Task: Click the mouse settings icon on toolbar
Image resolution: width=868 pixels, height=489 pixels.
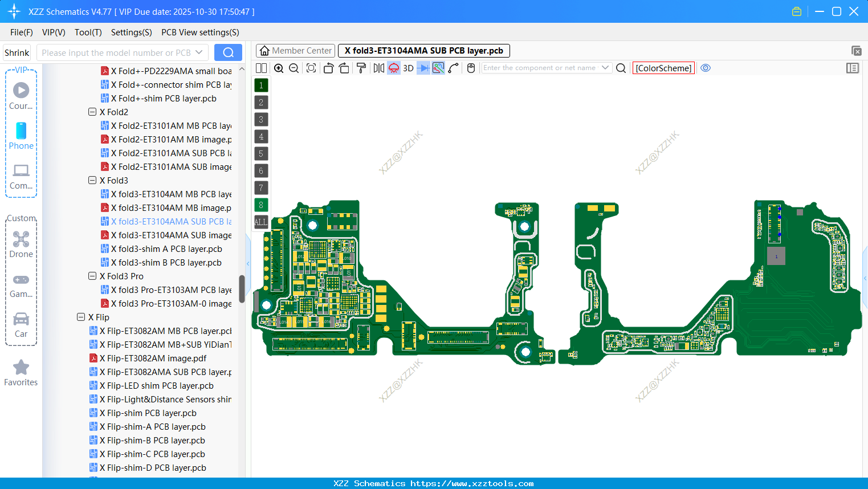Action: click(470, 68)
